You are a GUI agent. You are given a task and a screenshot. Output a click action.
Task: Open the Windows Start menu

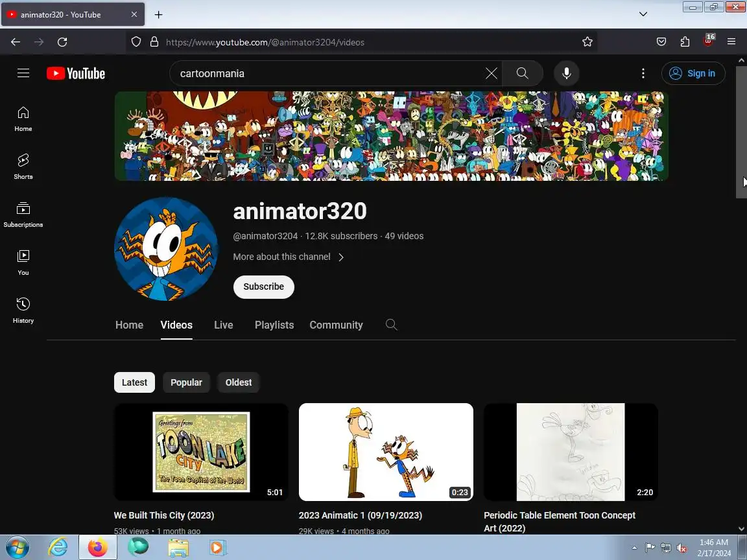[x=17, y=548]
